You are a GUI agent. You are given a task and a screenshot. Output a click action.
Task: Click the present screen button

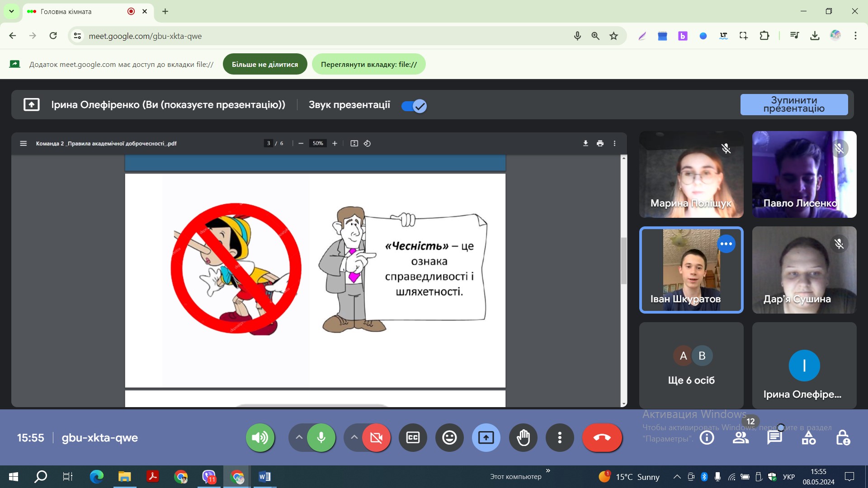point(486,437)
